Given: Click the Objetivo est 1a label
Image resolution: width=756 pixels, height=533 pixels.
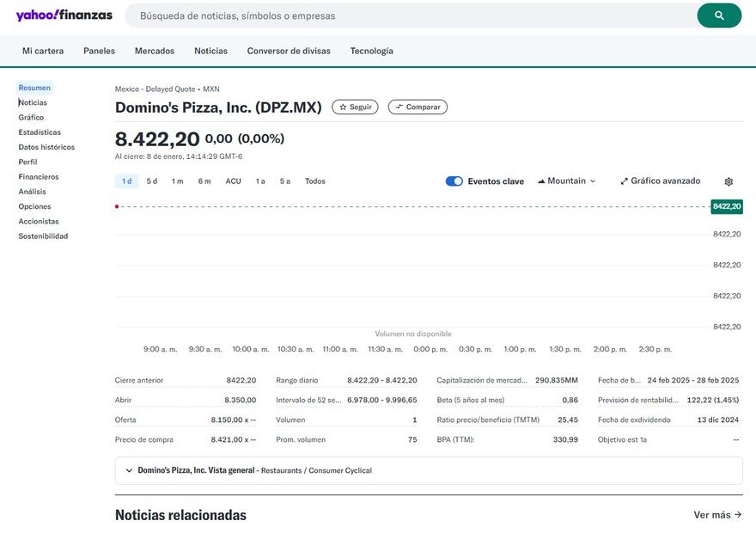Looking at the screenshot, I should 623,439.
